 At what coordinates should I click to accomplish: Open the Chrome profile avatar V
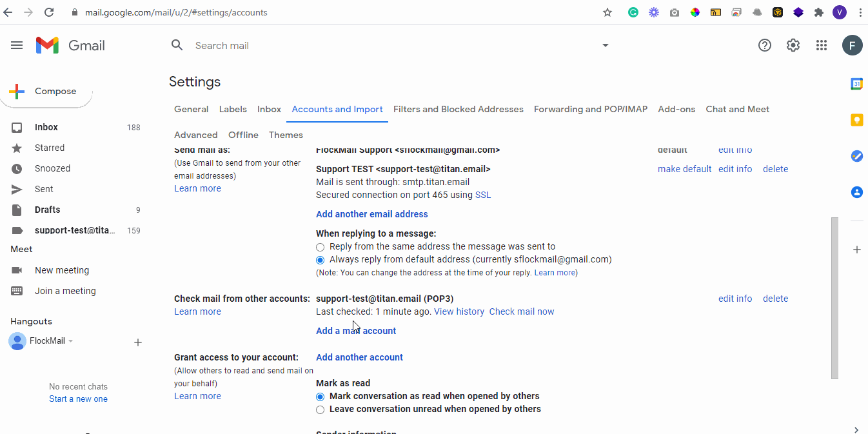840,12
